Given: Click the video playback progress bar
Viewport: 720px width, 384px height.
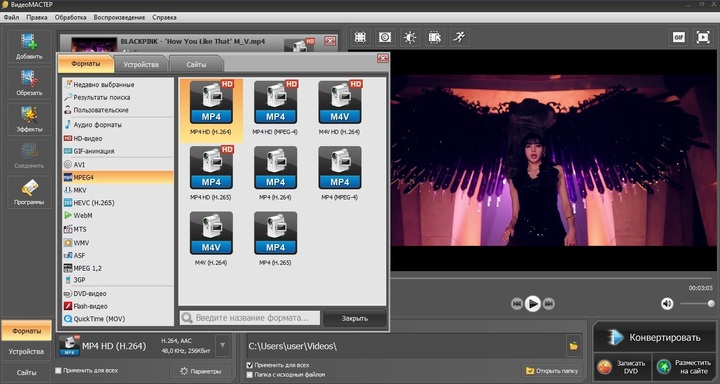Looking at the screenshot, I should coord(552,278).
